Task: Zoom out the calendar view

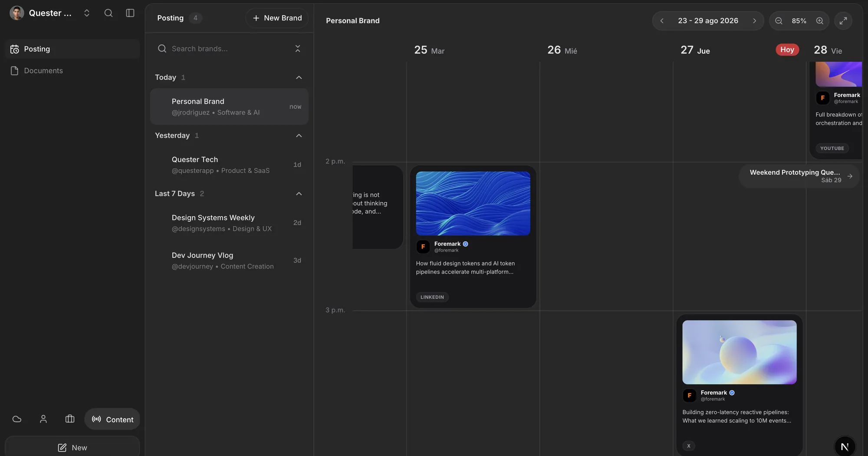Action: [x=779, y=21]
